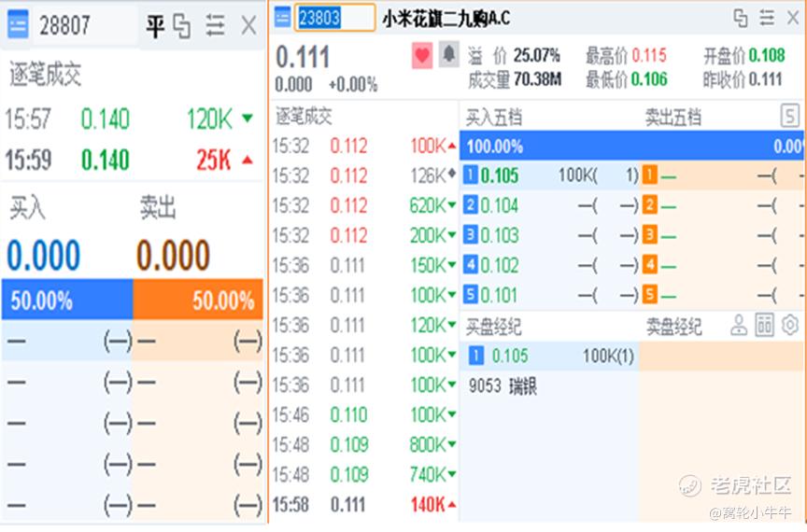This screenshot has height=532, width=807.
Task: Click the orange ask level 2 badge
Action: (650, 204)
